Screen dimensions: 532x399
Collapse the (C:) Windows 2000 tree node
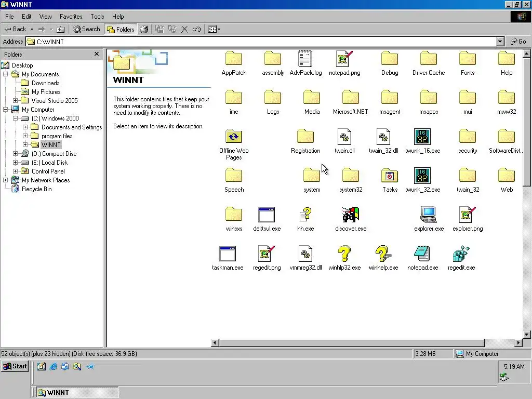tap(15, 118)
